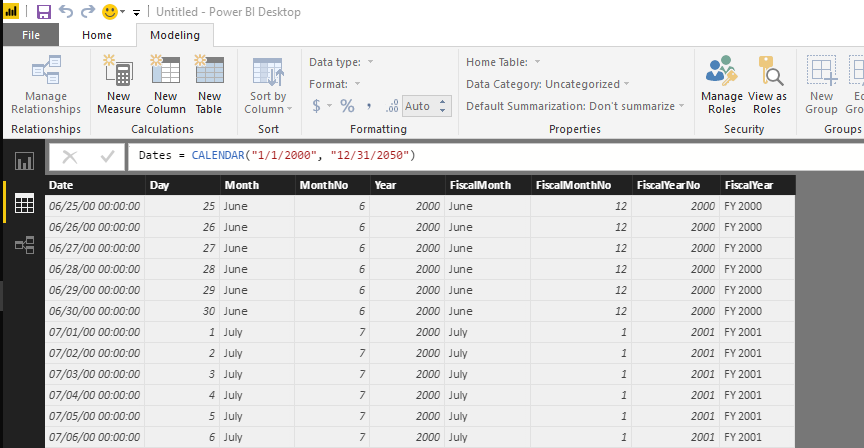Click the Auto decimal places field

(420, 106)
